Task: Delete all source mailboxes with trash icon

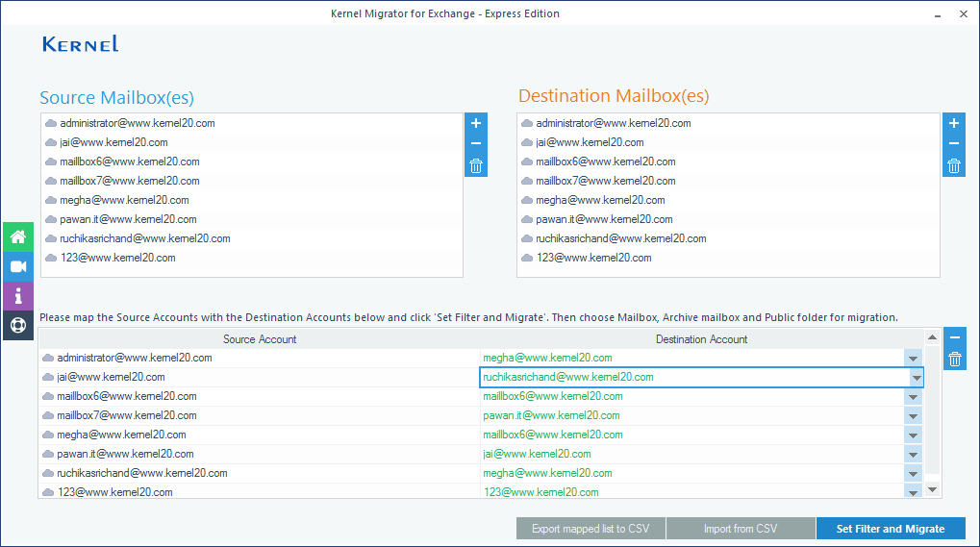Action: click(476, 166)
